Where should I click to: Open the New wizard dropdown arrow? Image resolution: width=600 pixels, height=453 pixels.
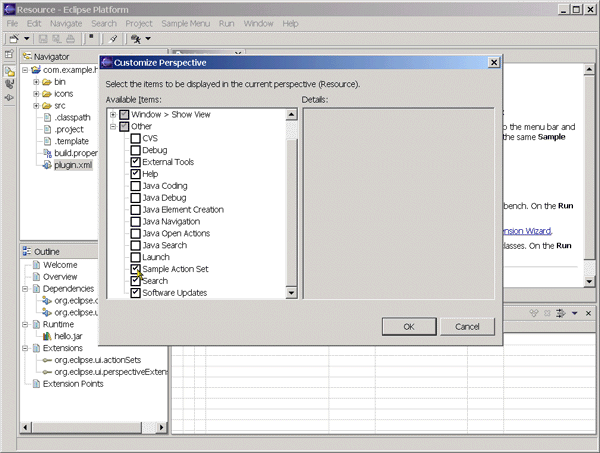coord(26,39)
